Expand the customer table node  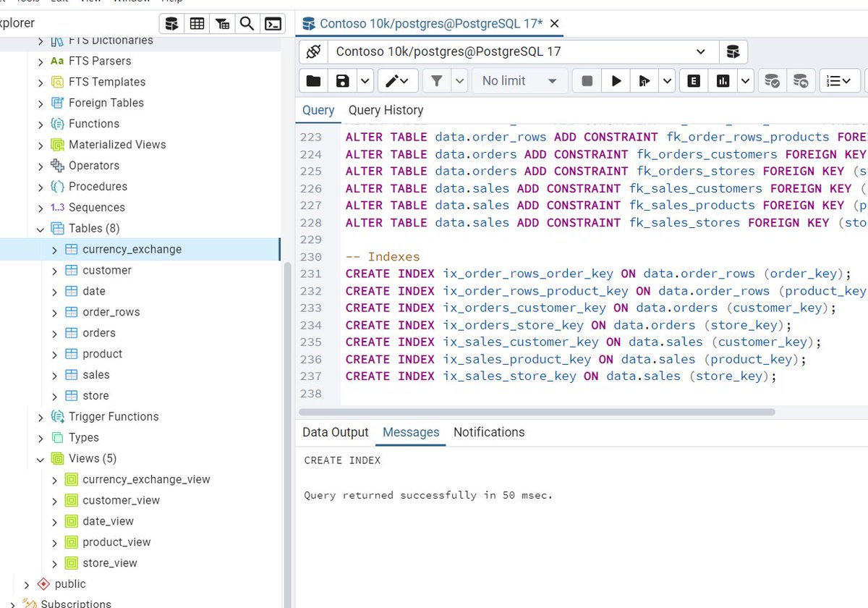coord(54,270)
